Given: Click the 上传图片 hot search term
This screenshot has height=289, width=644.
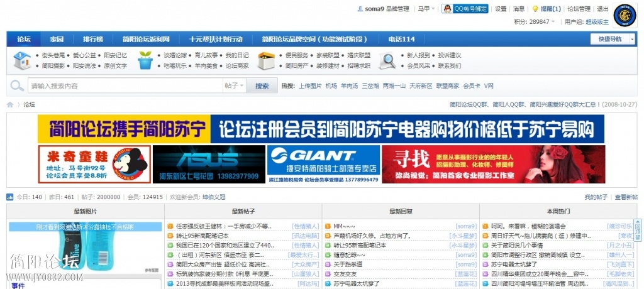Looking at the screenshot, I should coord(310,86).
